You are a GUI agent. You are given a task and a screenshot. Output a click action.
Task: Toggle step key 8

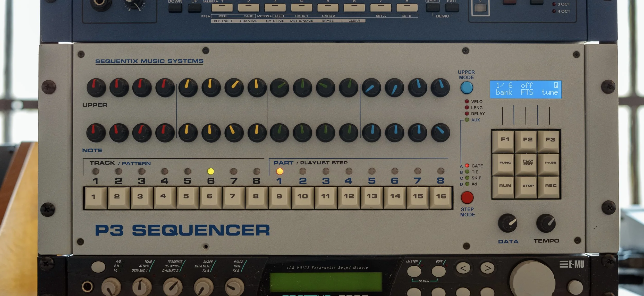[257, 198]
